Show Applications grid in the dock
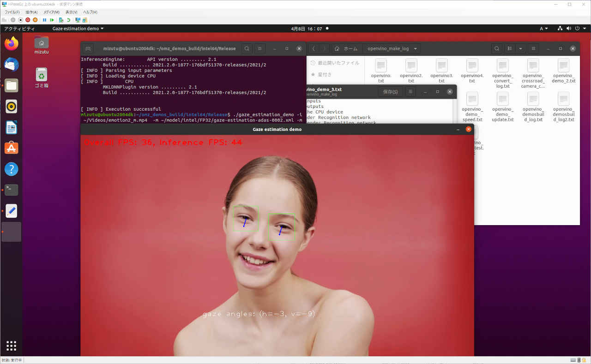591x364 pixels. pos(12,346)
